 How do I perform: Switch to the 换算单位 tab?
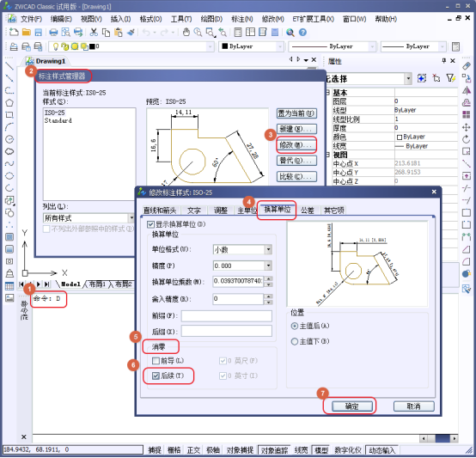coord(278,210)
